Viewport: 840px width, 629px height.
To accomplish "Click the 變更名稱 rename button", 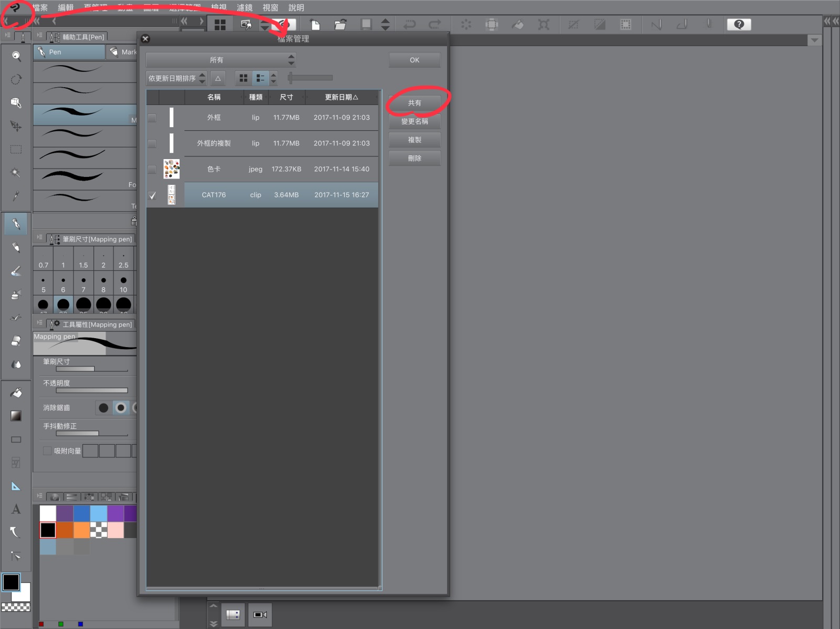I will [x=414, y=121].
